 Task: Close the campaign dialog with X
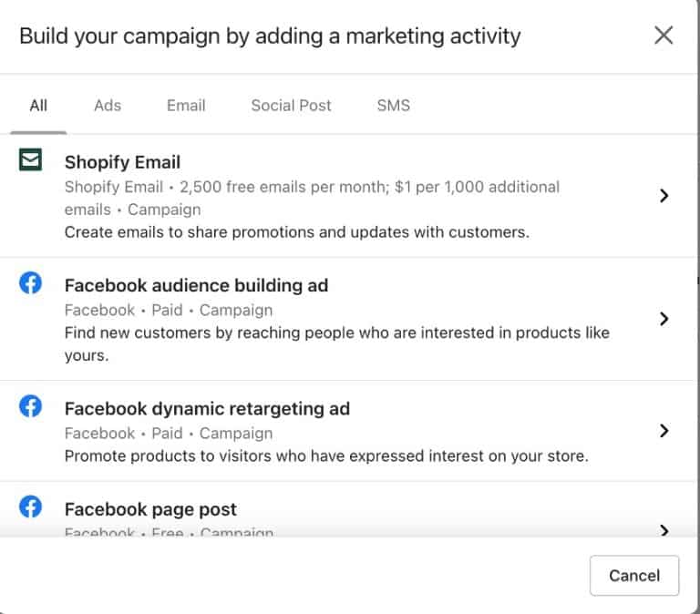pyautogui.click(x=664, y=36)
